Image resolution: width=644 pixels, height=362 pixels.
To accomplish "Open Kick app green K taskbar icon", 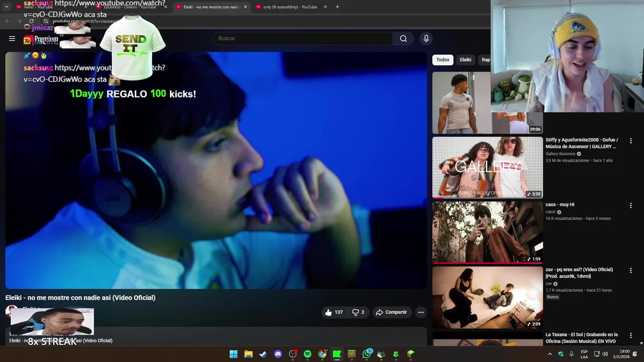I will pyautogui.click(x=337, y=354).
